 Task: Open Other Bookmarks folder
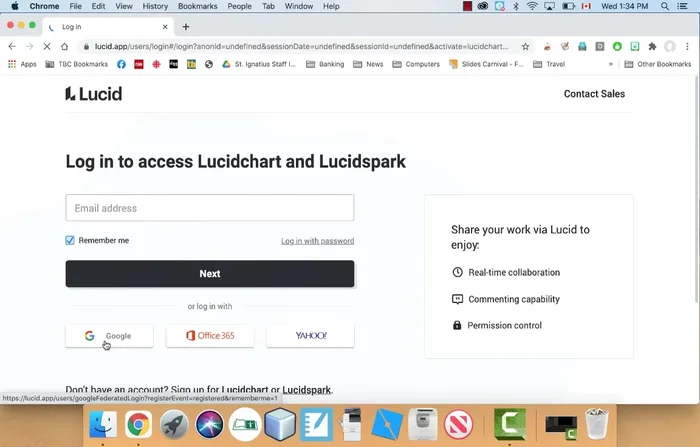(658, 64)
